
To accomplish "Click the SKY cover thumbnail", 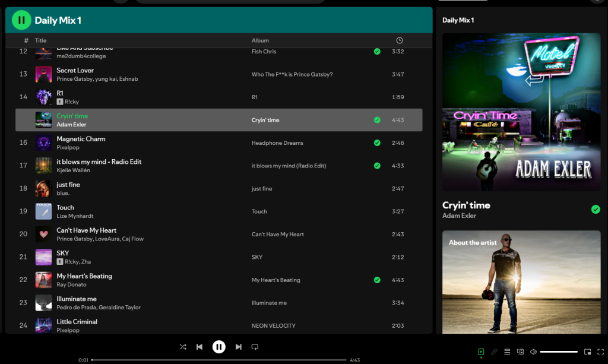I will 43,257.
